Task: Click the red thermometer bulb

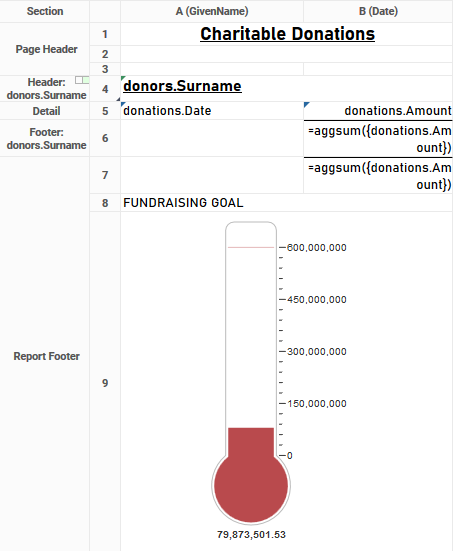Action: click(x=251, y=486)
